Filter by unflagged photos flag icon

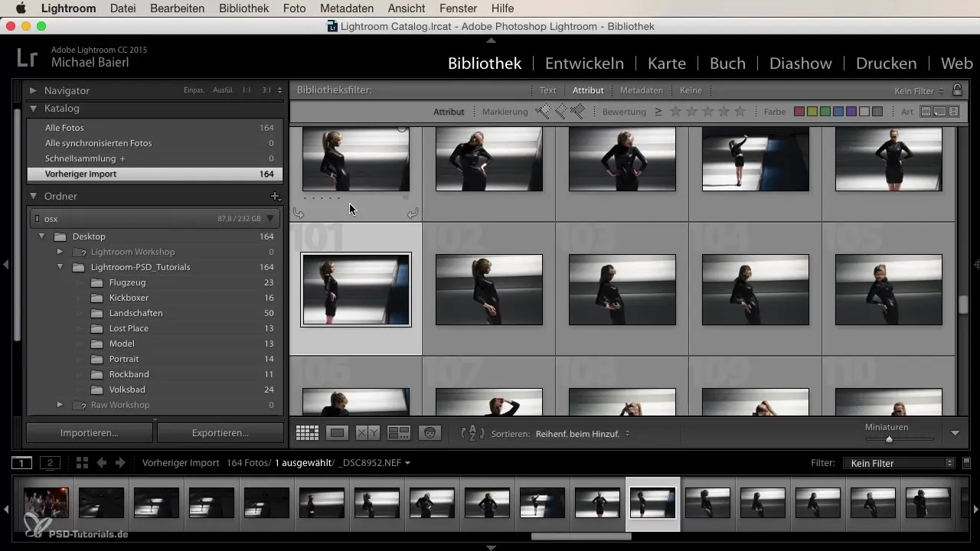pos(560,112)
